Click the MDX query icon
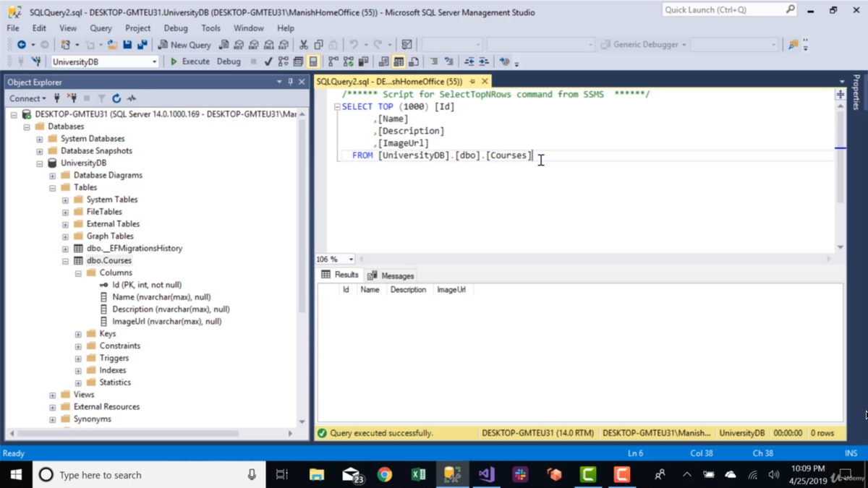Viewport: 868px width, 488px height. (x=239, y=45)
